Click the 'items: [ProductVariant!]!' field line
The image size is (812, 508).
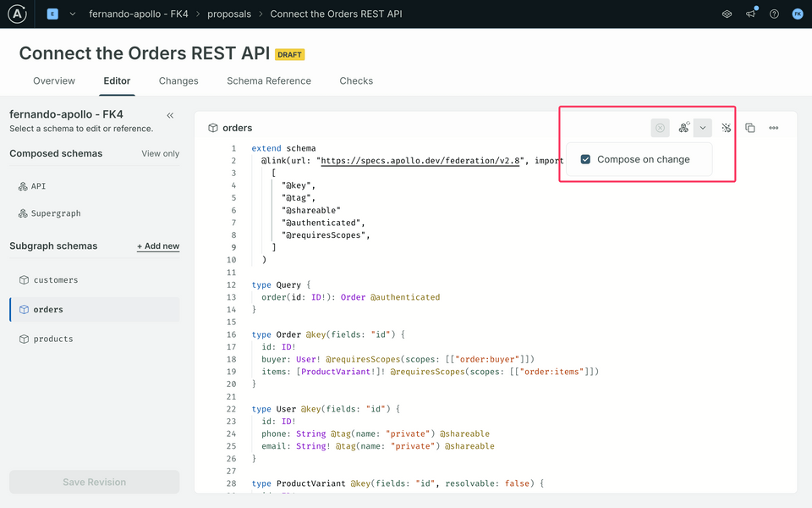[431, 372]
